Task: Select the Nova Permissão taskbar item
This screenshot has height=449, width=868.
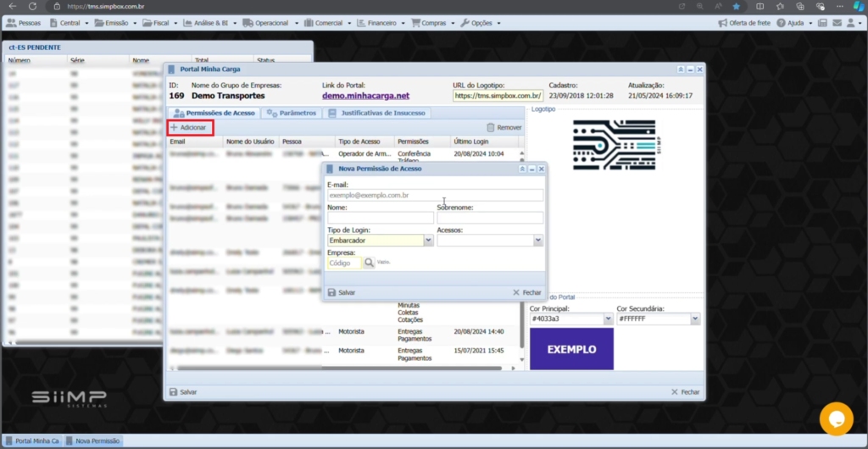Action: (92, 441)
